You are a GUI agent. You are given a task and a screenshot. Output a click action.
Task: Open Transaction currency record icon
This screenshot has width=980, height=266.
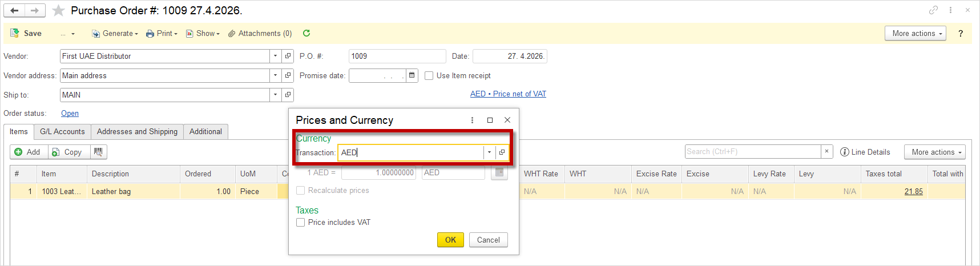[502, 152]
